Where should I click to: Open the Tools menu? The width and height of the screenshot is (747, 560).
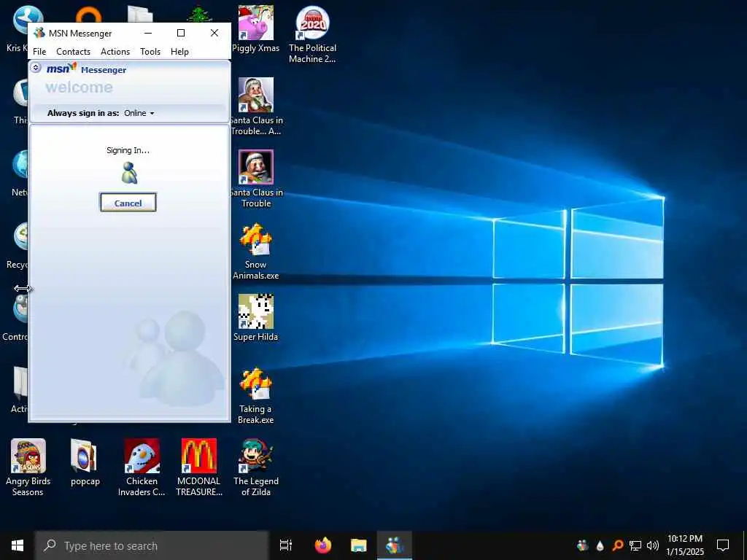(x=150, y=52)
